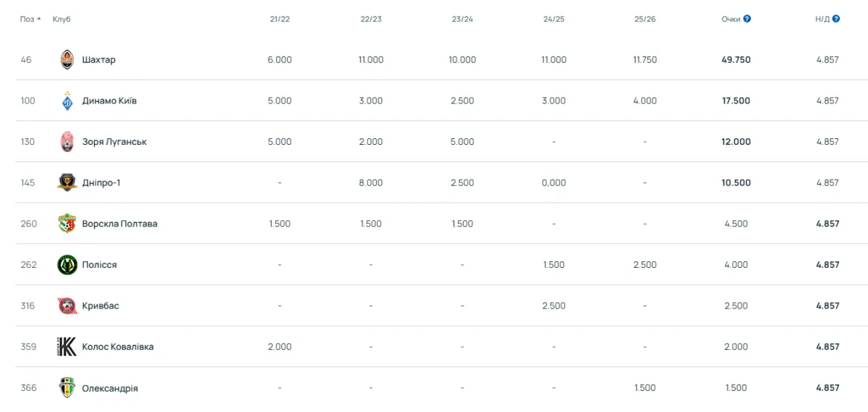Click the Vorskla Poltava crest icon
This screenshot has height=412, width=868.
coord(67,224)
